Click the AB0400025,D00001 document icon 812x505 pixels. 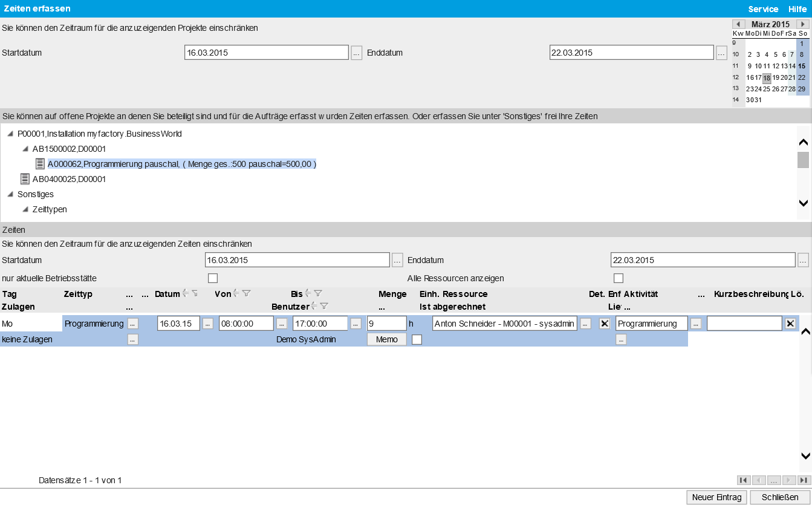[x=25, y=179]
